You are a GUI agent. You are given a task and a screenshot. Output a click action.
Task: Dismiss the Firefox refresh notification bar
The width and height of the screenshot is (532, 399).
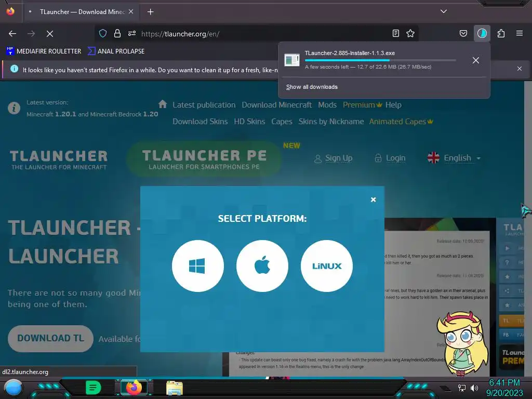pos(520,69)
